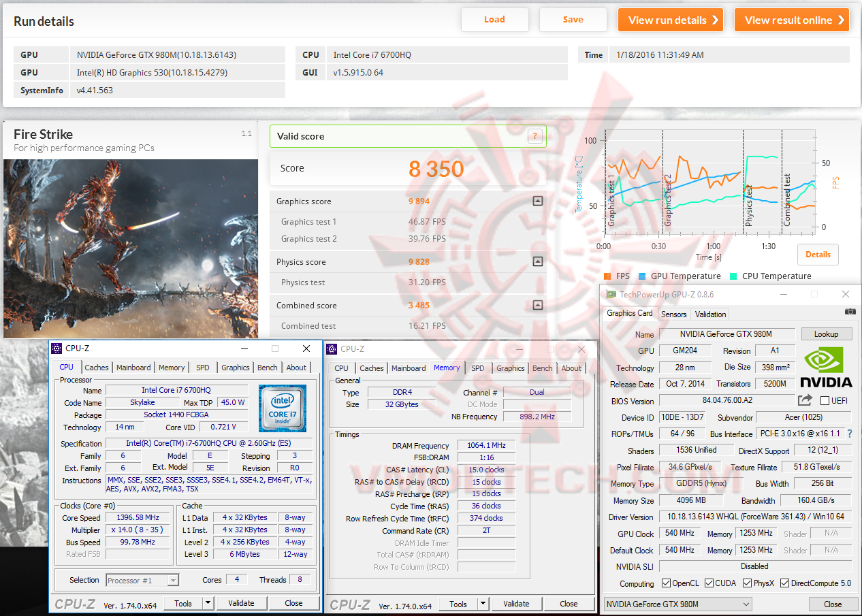Click the BIOS Version value 84.04.76.00.A2

click(x=727, y=401)
